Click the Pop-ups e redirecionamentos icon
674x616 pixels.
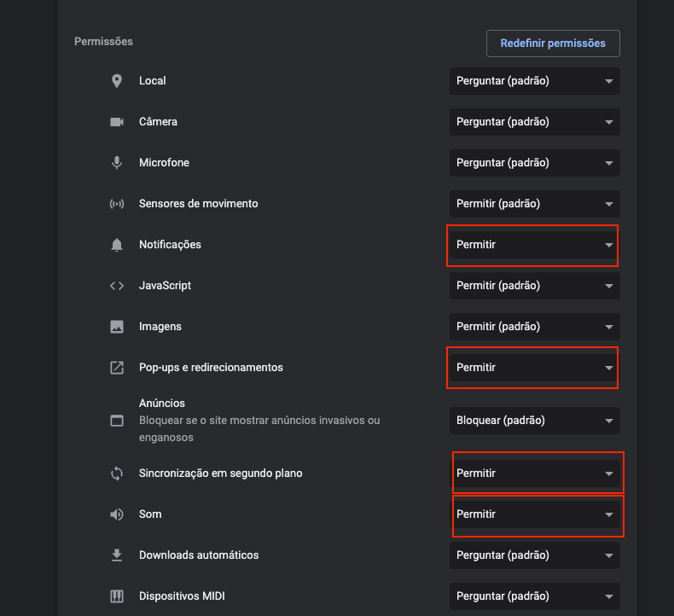[x=117, y=368]
